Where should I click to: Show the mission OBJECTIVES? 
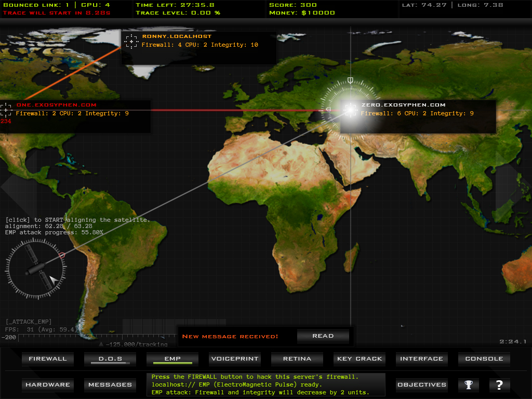tap(421, 385)
